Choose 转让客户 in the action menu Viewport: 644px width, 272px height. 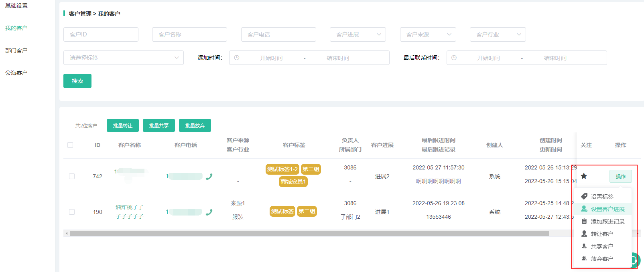point(601,234)
